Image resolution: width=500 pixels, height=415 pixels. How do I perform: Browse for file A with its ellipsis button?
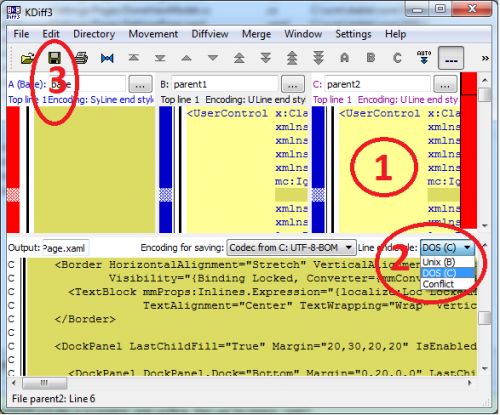140,84
